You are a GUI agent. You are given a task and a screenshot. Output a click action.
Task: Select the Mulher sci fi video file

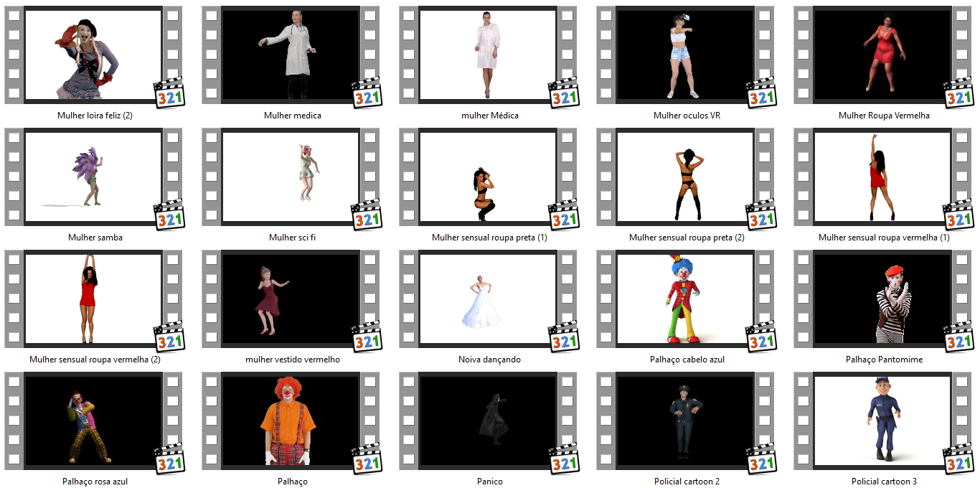pyautogui.click(x=291, y=177)
